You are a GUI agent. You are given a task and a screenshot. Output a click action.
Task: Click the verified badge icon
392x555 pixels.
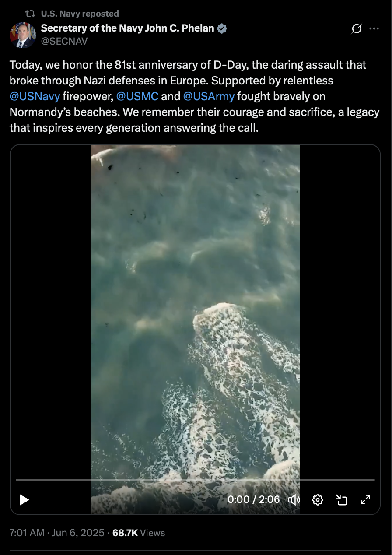(222, 29)
